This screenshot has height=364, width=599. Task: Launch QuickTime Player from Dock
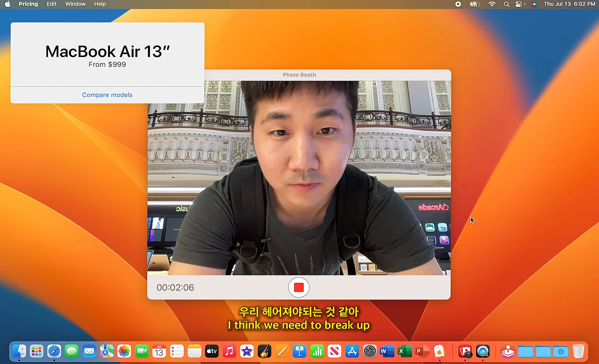[x=483, y=351]
